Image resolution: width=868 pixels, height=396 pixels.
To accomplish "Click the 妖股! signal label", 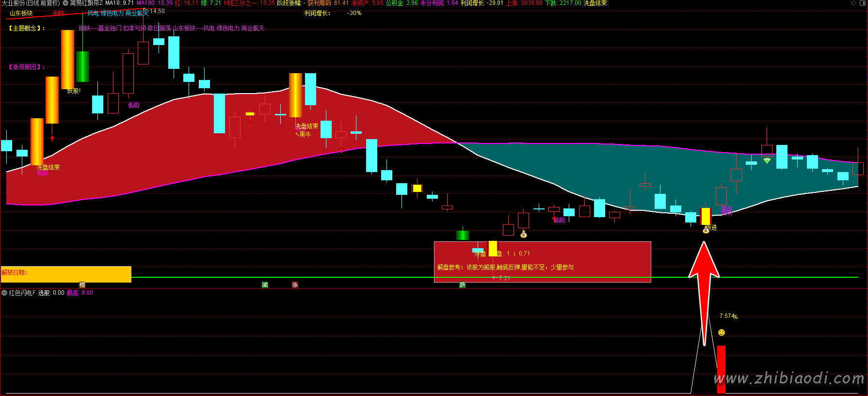I will coord(74,91).
